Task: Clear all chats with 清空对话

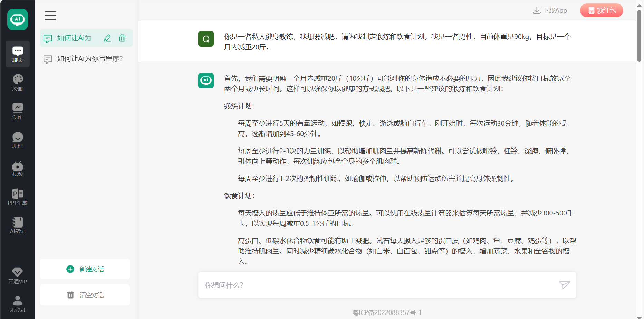Action: point(85,295)
